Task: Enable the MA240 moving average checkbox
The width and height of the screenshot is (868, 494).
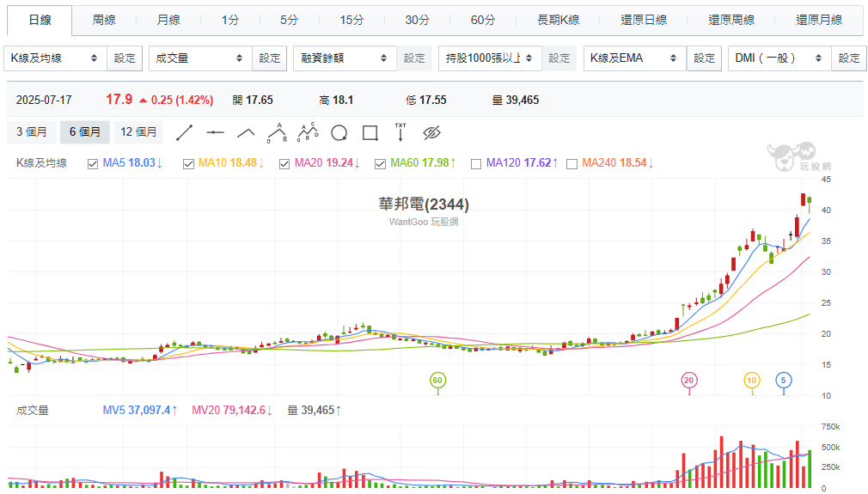Action: tap(572, 163)
